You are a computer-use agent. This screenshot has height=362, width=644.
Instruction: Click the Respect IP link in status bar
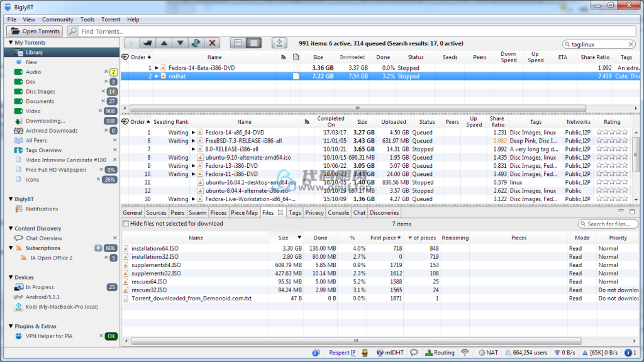[x=342, y=353]
